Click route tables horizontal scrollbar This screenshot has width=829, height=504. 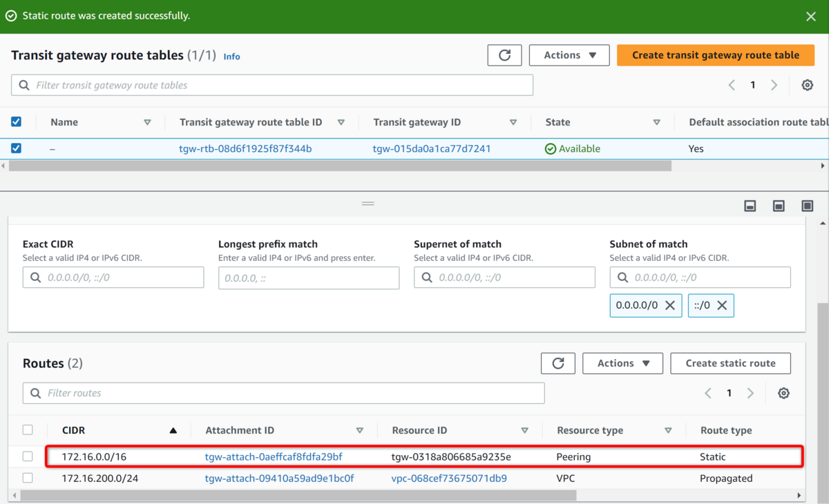[x=340, y=166]
